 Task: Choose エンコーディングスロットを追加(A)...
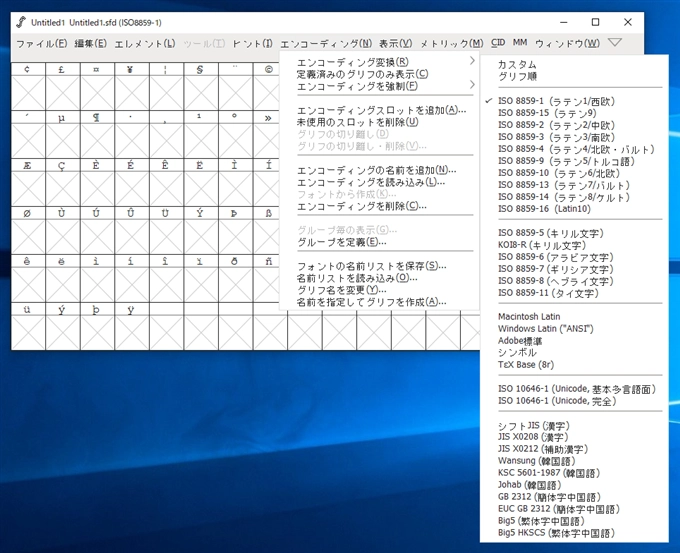[379, 110]
